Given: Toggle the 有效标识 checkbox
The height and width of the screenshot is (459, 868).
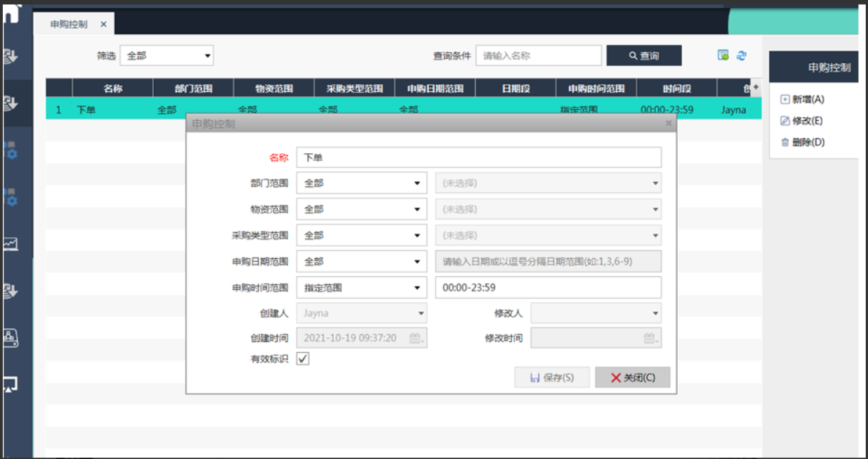Looking at the screenshot, I should click(303, 359).
